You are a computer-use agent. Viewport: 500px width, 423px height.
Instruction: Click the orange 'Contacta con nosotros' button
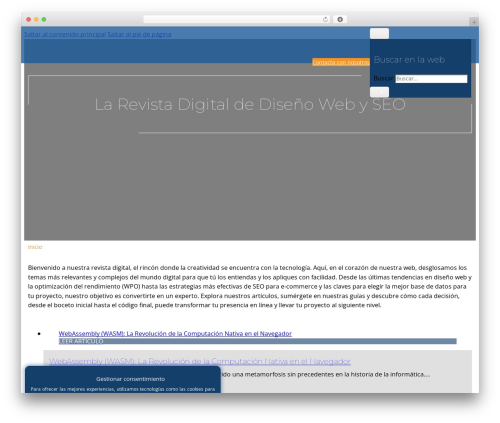(x=341, y=62)
